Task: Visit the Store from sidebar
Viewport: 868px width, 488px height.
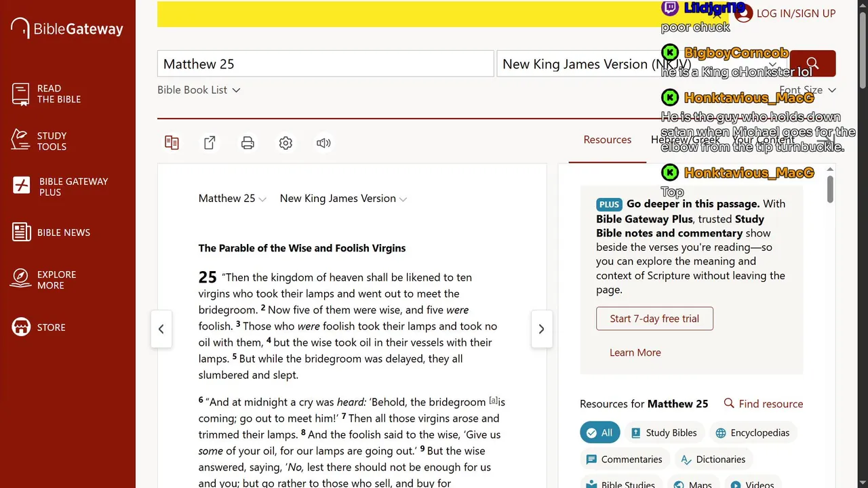Action: click(x=39, y=327)
